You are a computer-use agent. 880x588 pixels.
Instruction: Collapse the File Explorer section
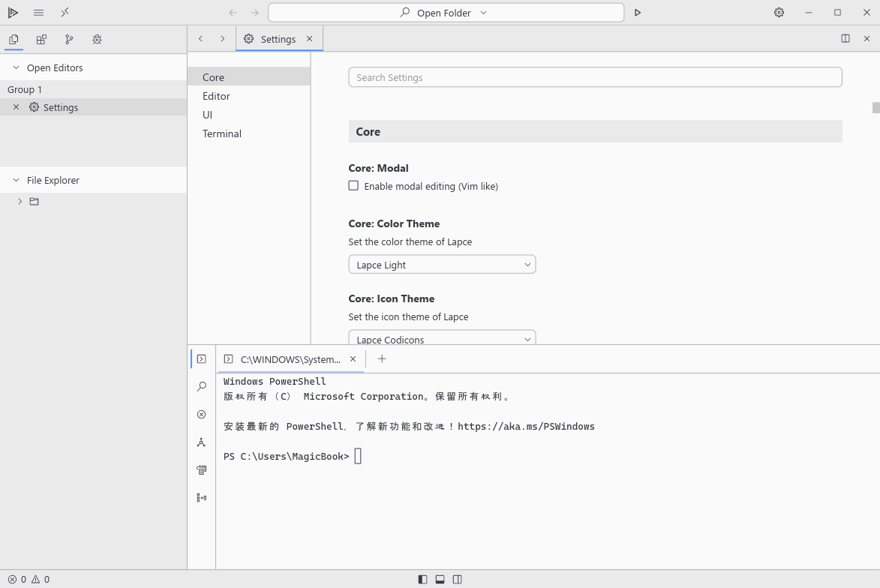16,180
